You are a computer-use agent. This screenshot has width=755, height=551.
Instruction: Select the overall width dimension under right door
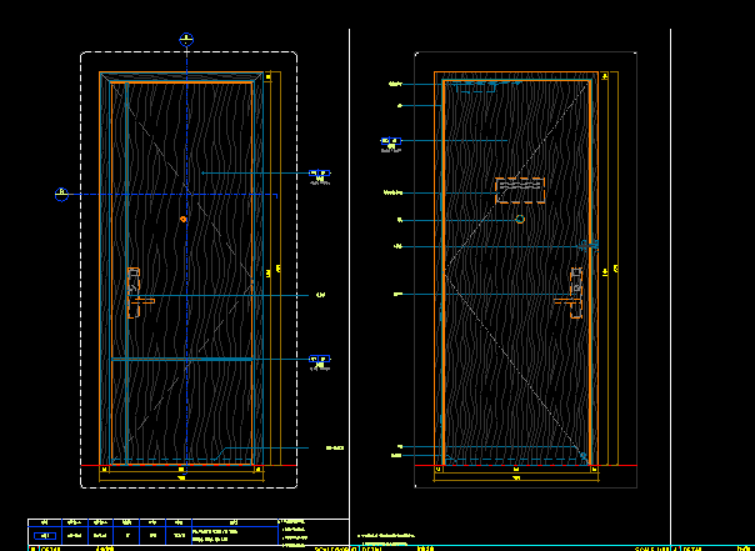[x=516, y=478]
